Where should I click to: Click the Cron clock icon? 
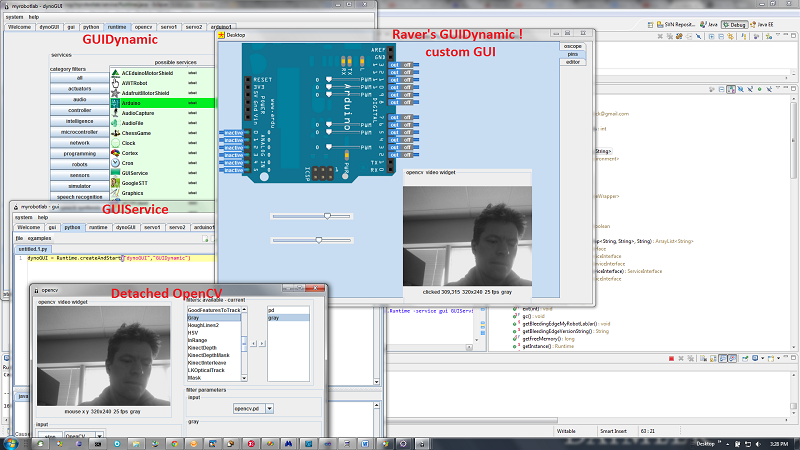(x=115, y=163)
